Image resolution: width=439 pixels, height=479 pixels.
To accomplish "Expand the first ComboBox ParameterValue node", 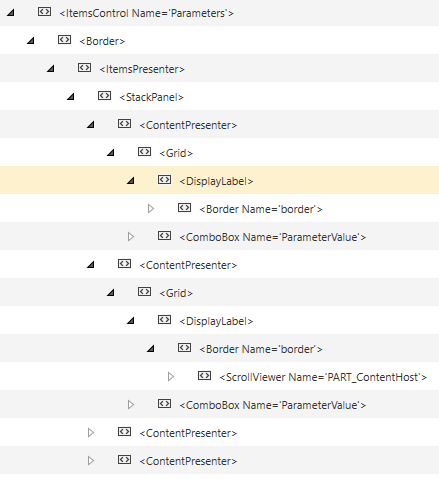I will coord(131,237).
